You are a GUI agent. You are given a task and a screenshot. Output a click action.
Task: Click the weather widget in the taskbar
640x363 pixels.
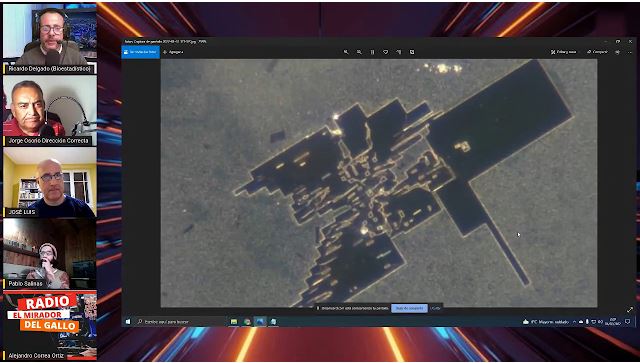pyautogui.click(x=546, y=322)
